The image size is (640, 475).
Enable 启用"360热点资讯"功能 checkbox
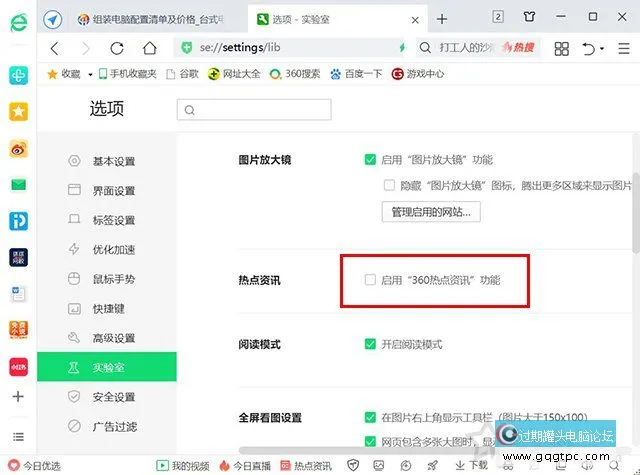coord(370,280)
